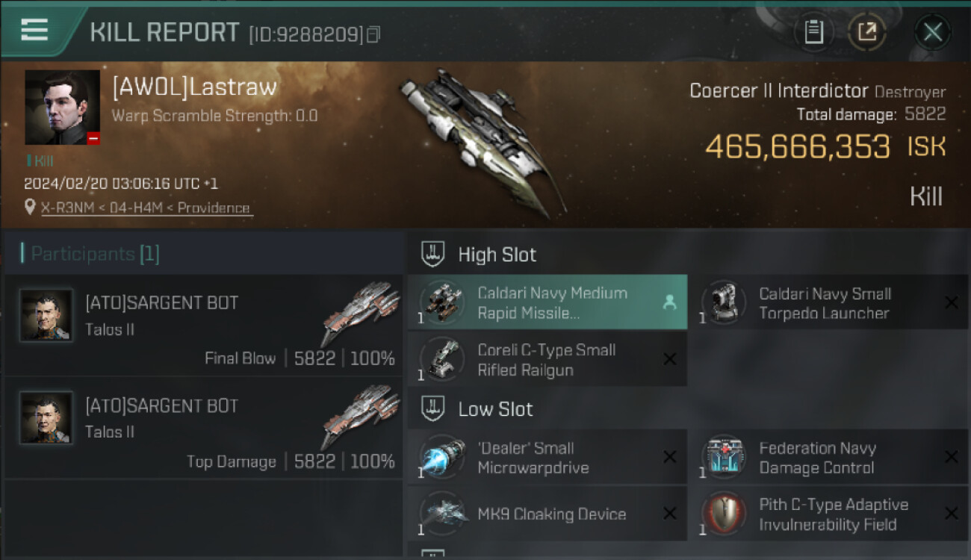
Task: Click the Caldari Navy Small Torpedo Launcher icon
Action: [x=725, y=302]
